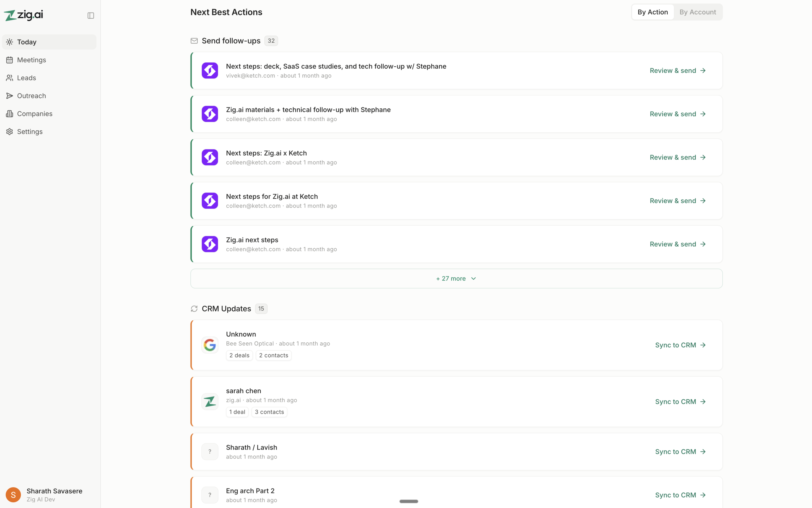This screenshot has height=508, width=812.
Task: Click the 3 contacts tag
Action: [x=269, y=412]
